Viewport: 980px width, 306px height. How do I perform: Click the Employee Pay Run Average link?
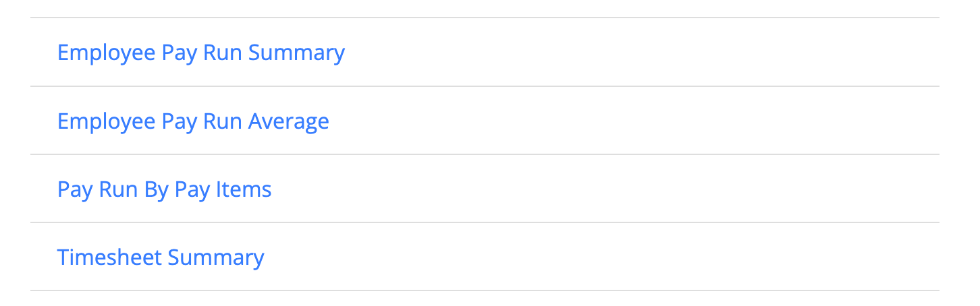pos(193,121)
